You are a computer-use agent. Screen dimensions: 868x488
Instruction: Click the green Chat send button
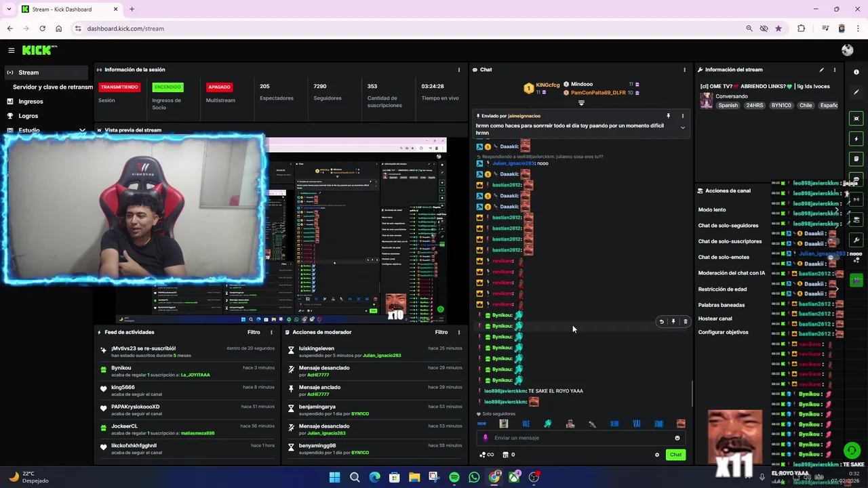pyautogui.click(x=675, y=455)
